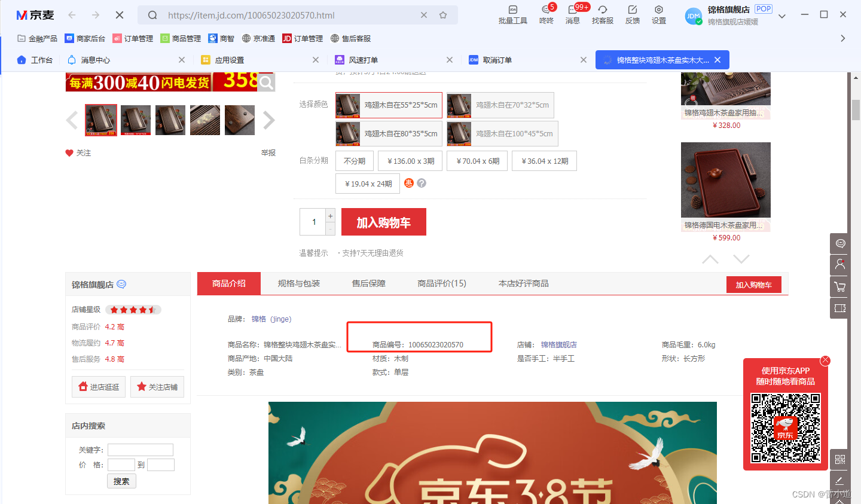
Task: Open the 售后客服 bookmark
Action: pyautogui.click(x=350, y=38)
